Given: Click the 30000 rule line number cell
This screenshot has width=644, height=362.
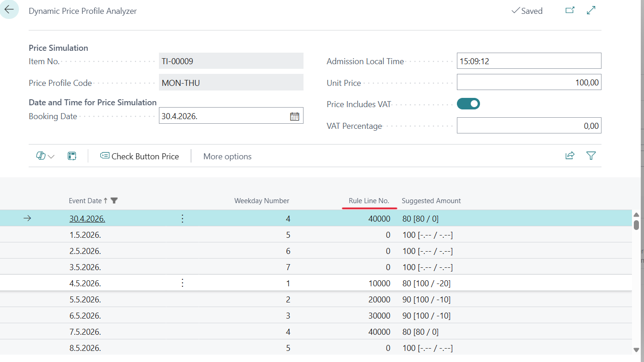Looking at the screenshot, I should 379,315.
